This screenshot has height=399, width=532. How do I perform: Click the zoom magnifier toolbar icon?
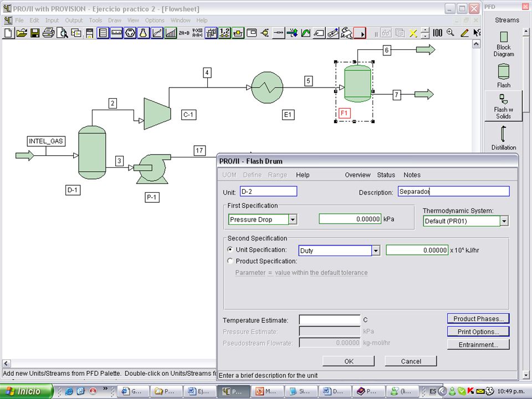point(451,33)
